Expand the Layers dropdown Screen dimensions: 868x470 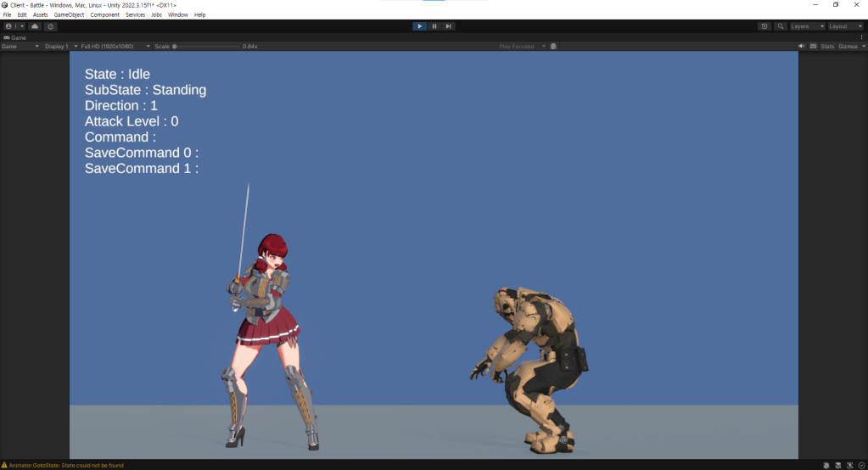click(807, 26)
